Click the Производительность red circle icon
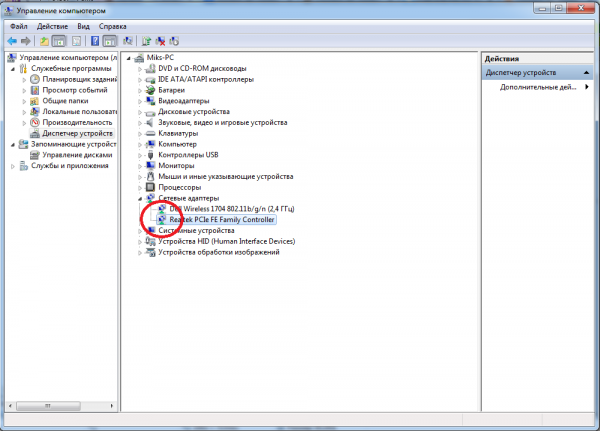This screenshot has height=431, width=600. coord(35,122)
